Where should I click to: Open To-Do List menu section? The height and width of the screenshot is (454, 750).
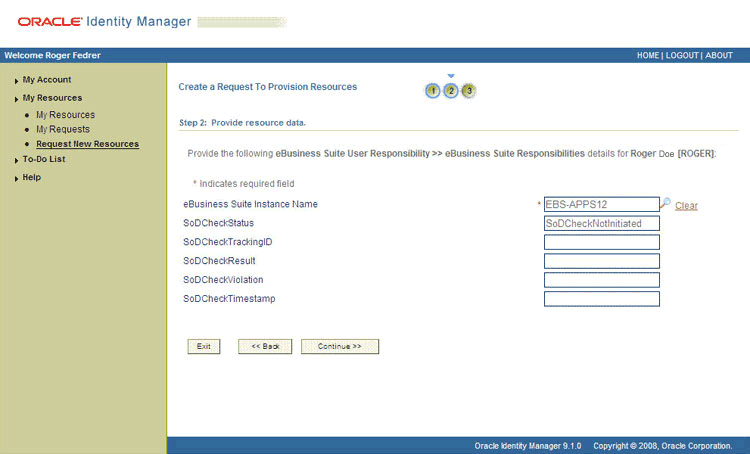(x=44, y=159)
